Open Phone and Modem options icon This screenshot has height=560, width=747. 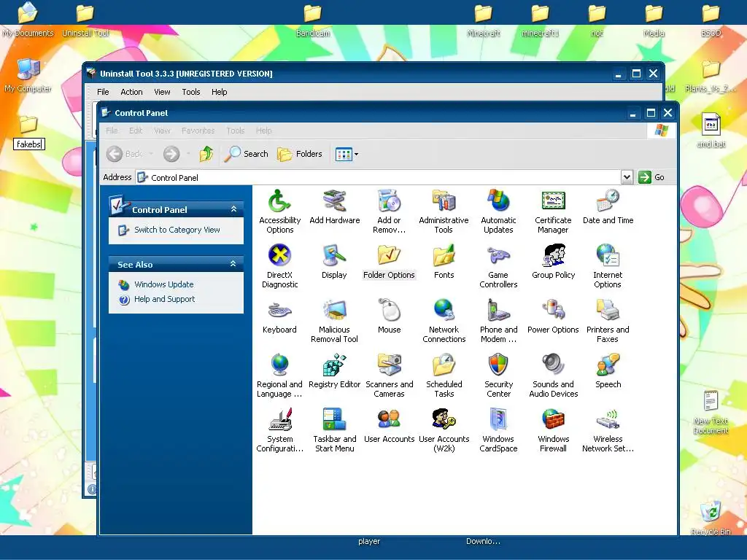click(498, 322)
